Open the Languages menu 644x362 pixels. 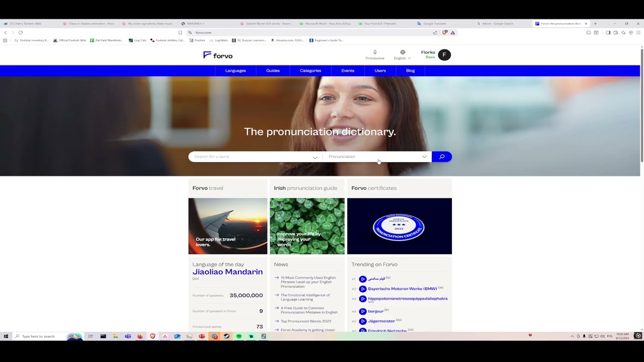click(x=235, y=70)
